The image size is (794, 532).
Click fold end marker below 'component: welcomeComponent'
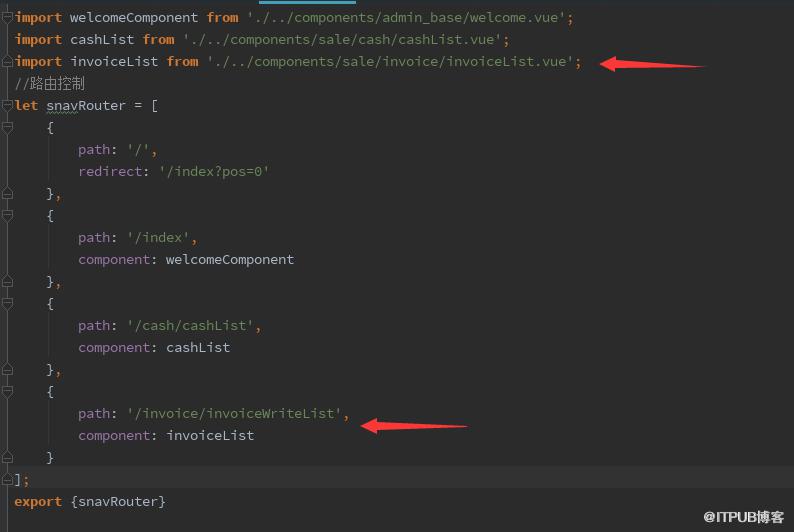[x=7, y=282]
